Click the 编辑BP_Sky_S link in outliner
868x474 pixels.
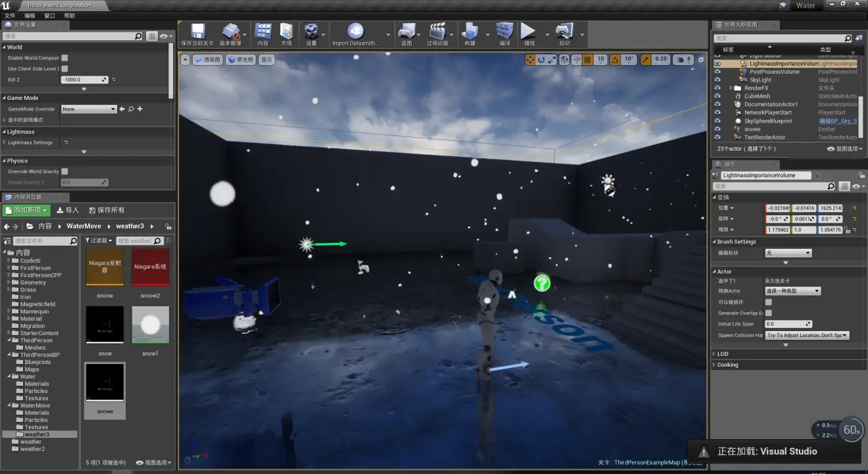[x=838, y=121]
